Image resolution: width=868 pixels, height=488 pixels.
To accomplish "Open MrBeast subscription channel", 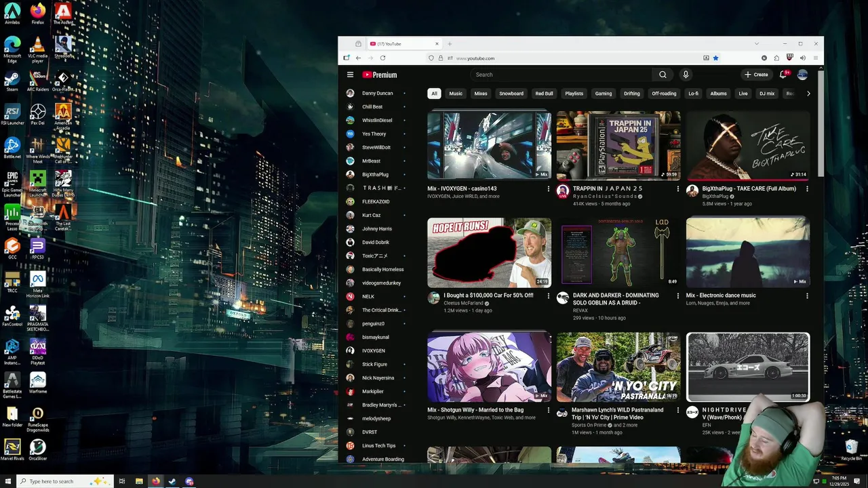I will pos(376,161).
